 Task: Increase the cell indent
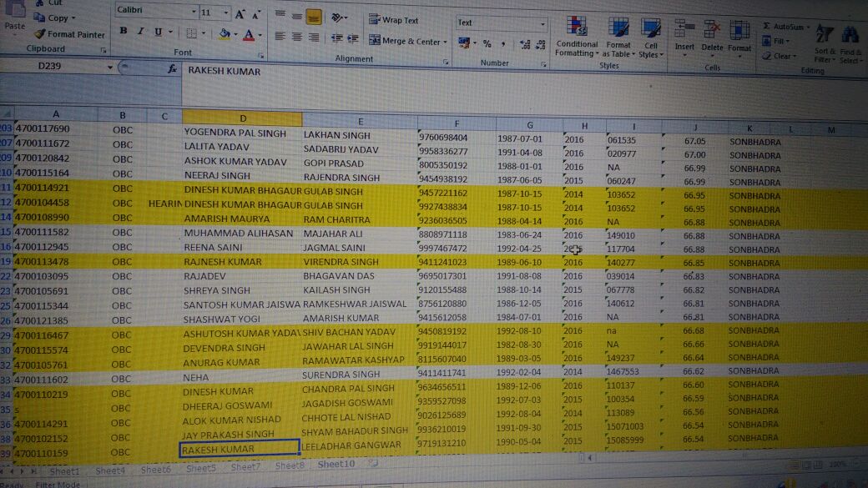coord(352,38)
